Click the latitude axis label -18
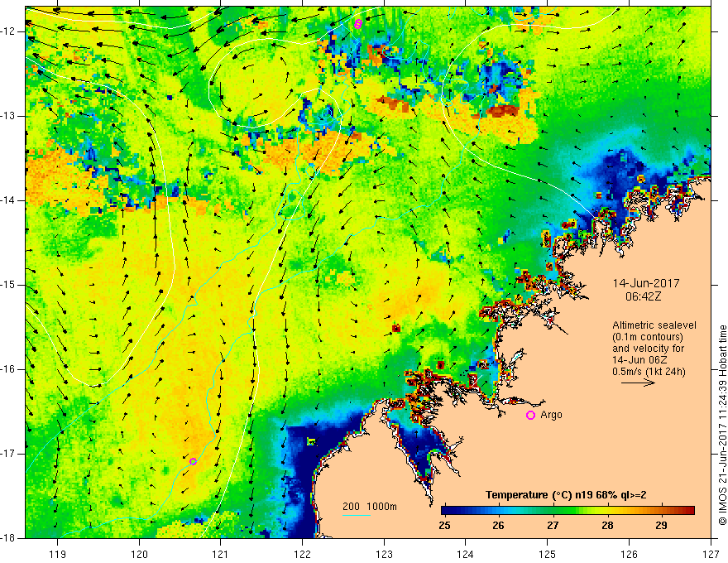 pyautogui.click(x=10, y=538)
